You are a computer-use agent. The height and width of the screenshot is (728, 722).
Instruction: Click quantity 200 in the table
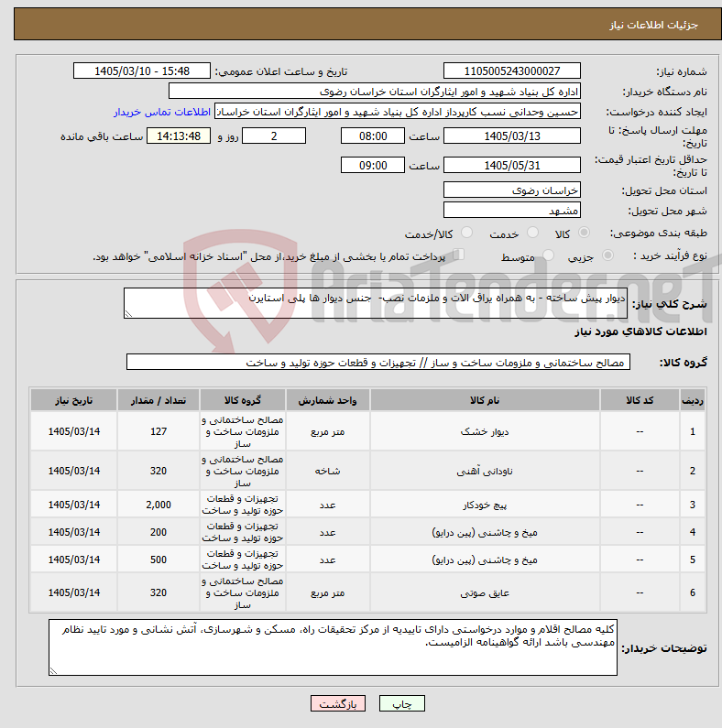(x=159, y=532)
